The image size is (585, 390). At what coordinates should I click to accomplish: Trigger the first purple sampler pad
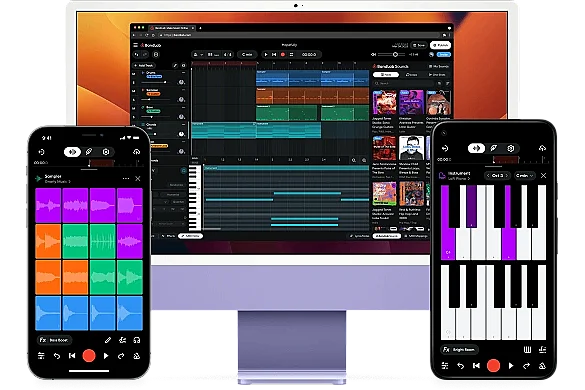point(48,205)
